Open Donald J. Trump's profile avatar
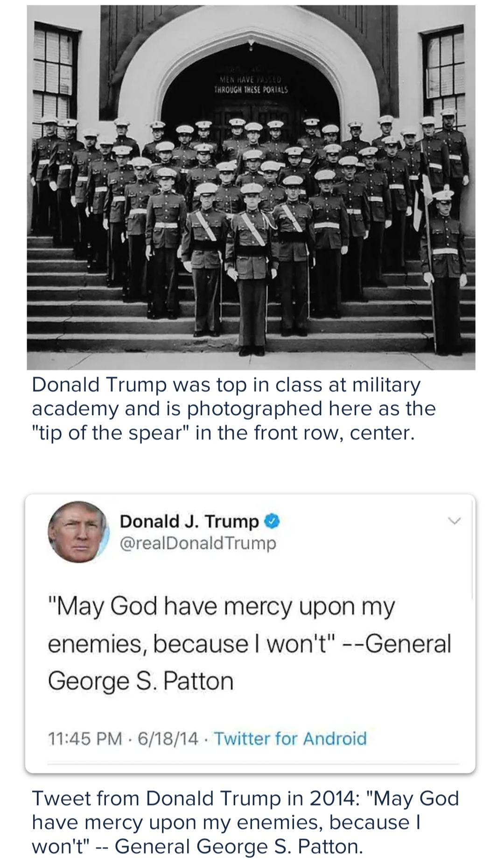This screenshot has width=504, height=868. tap(78, 532)
